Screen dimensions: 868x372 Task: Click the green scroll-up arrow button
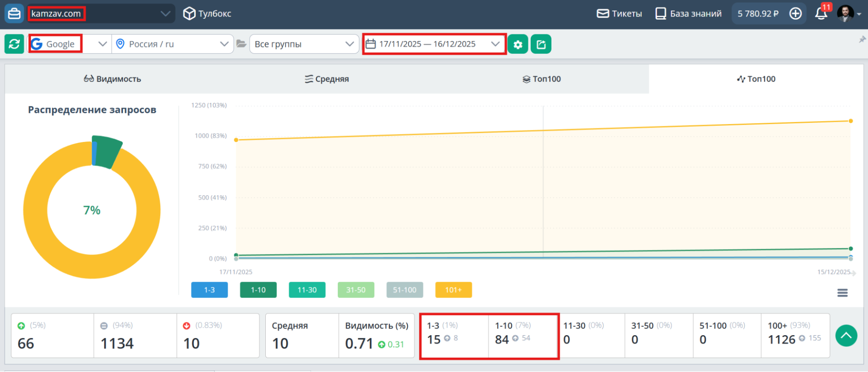pos(846,336)
